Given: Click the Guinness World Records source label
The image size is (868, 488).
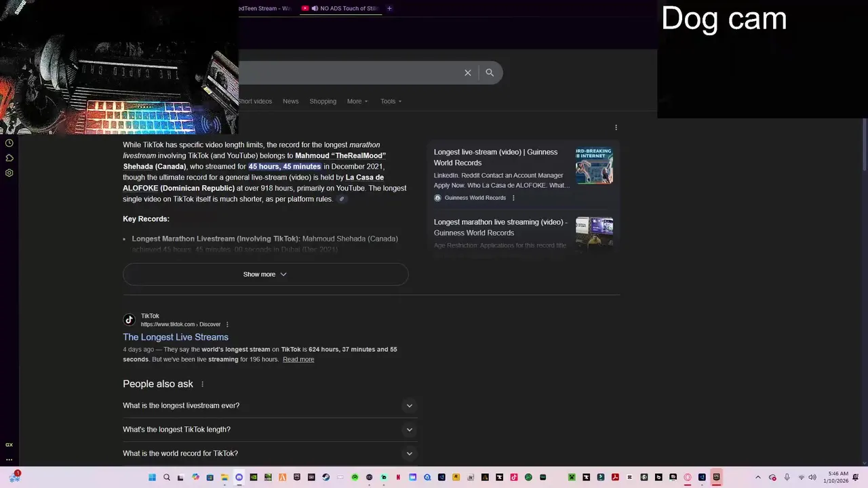Looking at the screenshot, I should pyautogui.click(x=475, y=198).
